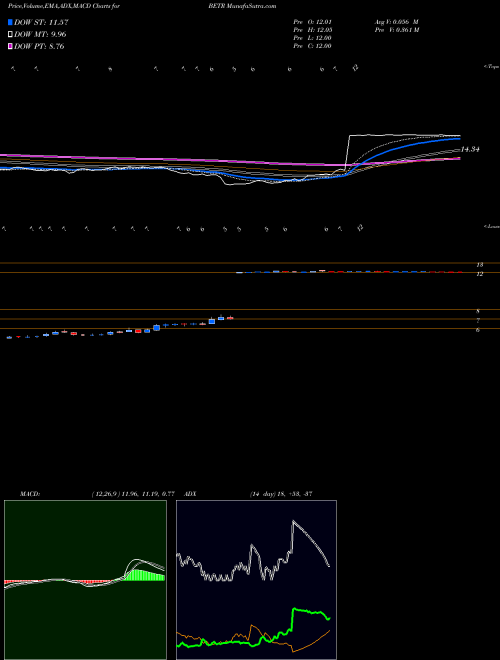Click the 'Pre O: 12.01' value

point(312,22)
